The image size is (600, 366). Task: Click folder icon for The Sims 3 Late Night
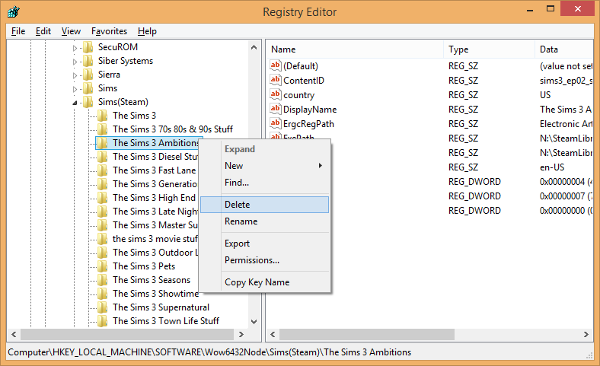tap(102, 212)
